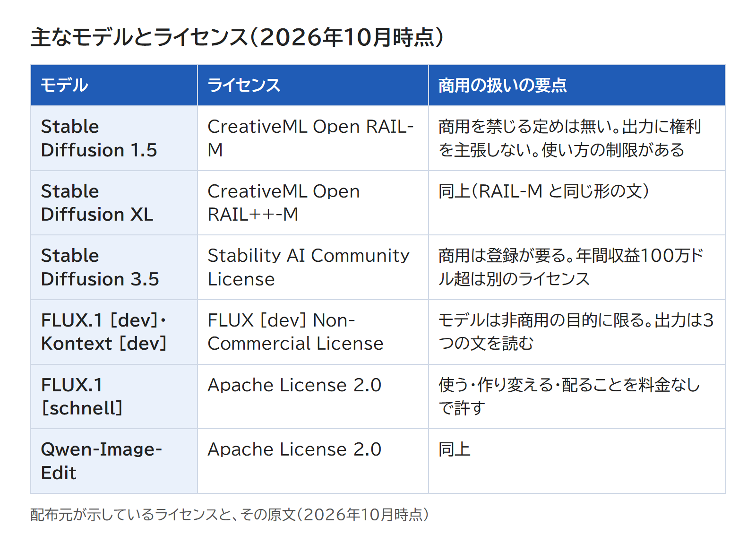Select the Stable Diffusion 3.5 cell
The height and width of the screenshot is (552, 756).
click(x=114, y=267)
